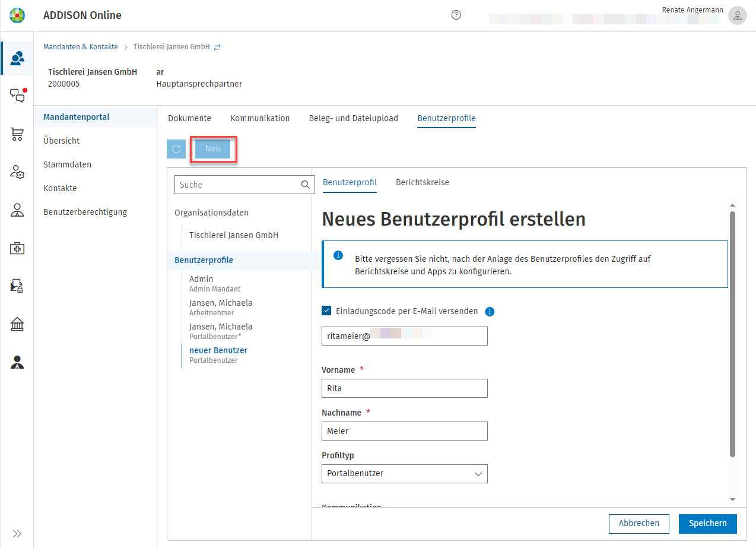
Task: Click the Nachname input field
Action: pyautogui.click(x=404, y=431)
